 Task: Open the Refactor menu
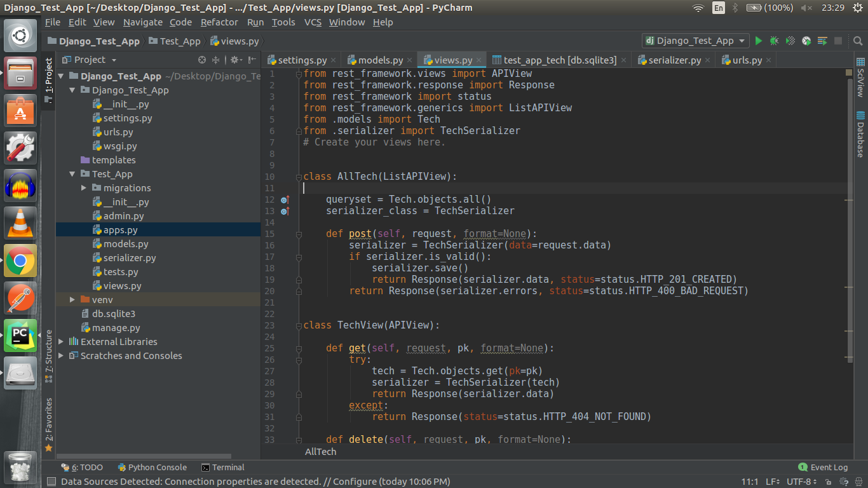tap(219, 22)
